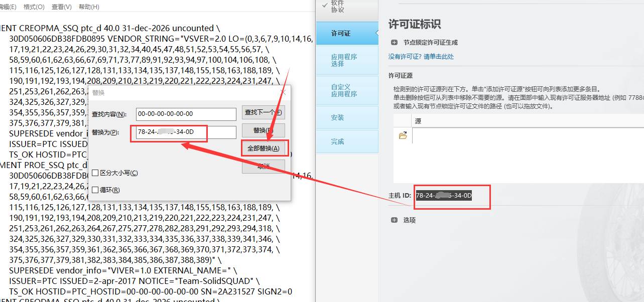644x302 pixels.
Task: Click the 全部替换 button
Action: click(x=265, y=148)
